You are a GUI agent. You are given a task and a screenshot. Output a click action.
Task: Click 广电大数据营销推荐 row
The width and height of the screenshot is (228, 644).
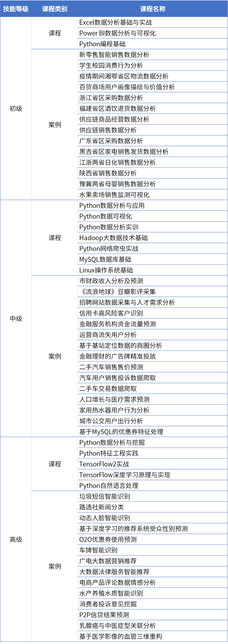(x=153, y=561)
